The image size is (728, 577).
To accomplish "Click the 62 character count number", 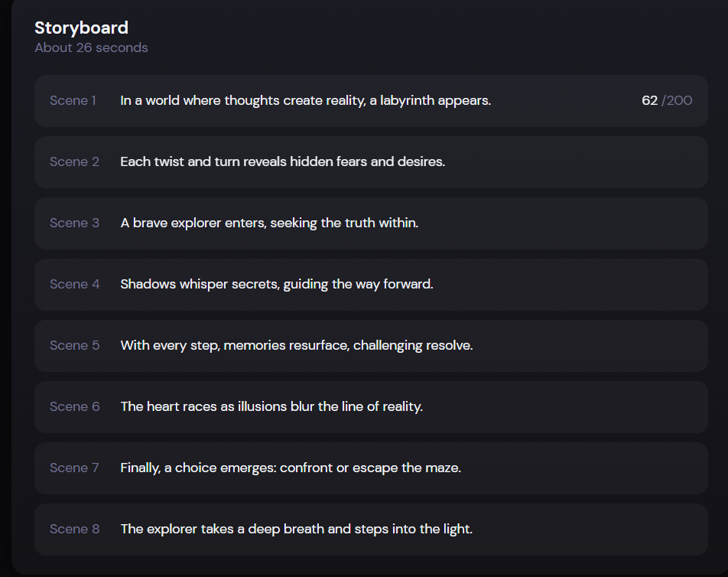I will click(x=649, y=100).
